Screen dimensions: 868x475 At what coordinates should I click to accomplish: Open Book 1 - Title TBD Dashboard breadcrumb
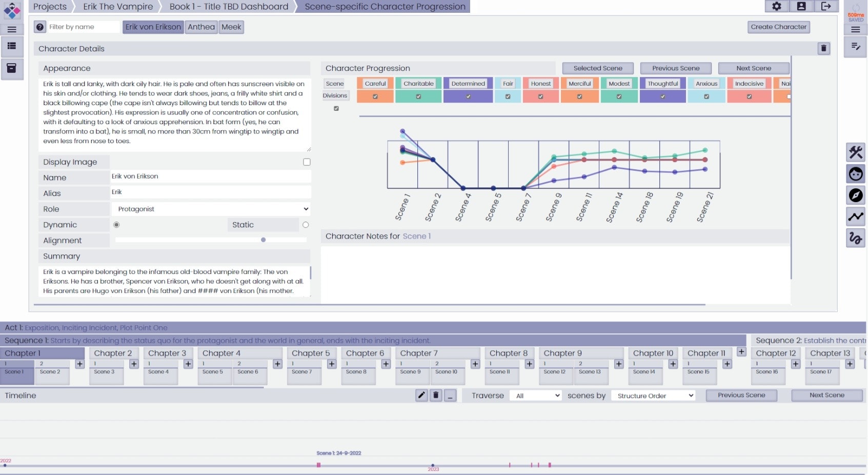pos(229,7)
